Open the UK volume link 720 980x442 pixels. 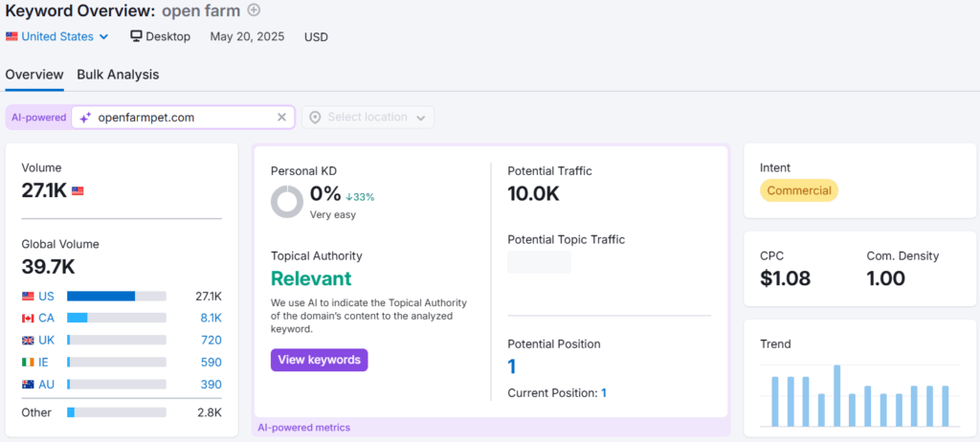(x=212, y=340)
